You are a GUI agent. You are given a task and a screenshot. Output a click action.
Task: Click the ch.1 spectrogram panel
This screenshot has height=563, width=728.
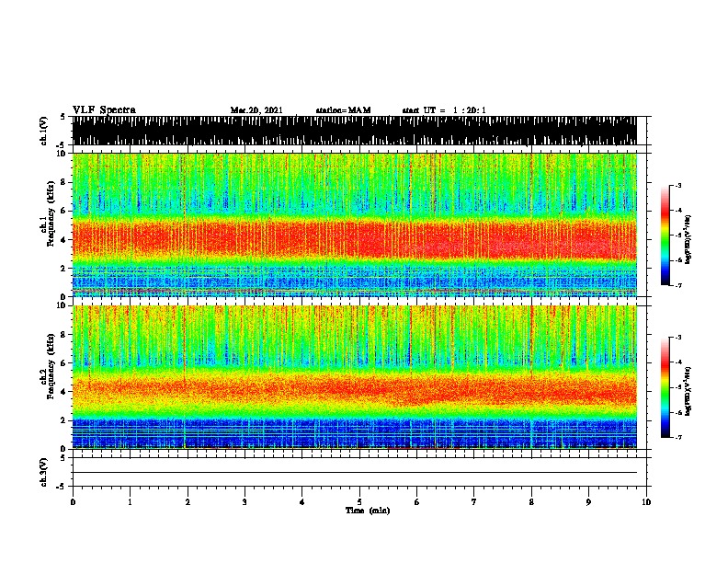(354, 224)
